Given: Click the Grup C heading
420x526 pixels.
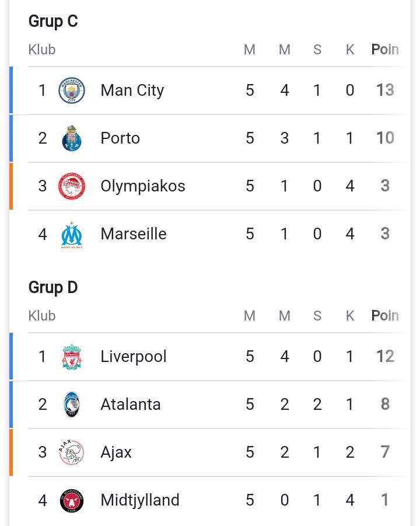Looking at the screenshot, I should (x=53, y=22).
